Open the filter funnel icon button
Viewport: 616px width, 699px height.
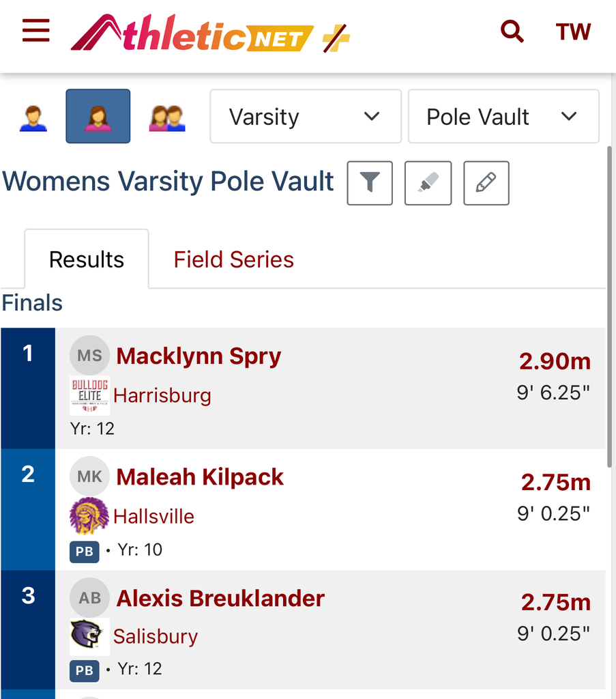click(x=370, y=183)
